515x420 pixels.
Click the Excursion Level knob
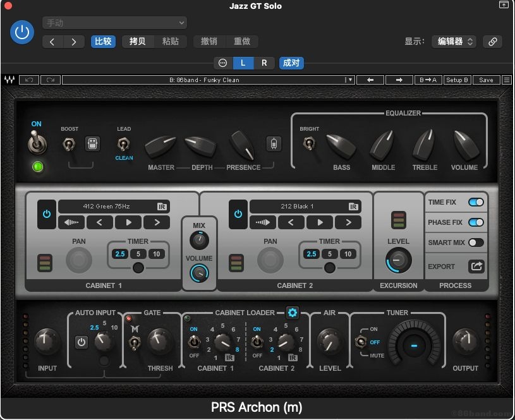pos(398,261)
